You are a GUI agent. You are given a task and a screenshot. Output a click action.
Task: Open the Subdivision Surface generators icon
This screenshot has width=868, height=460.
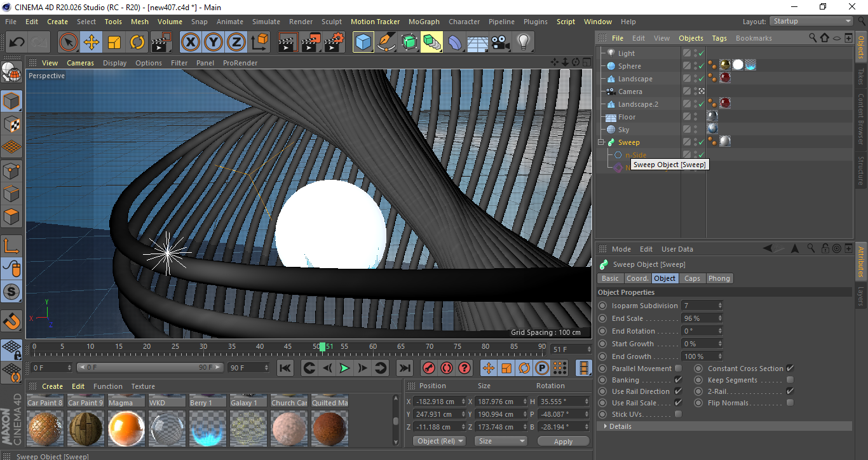(409, 43)
